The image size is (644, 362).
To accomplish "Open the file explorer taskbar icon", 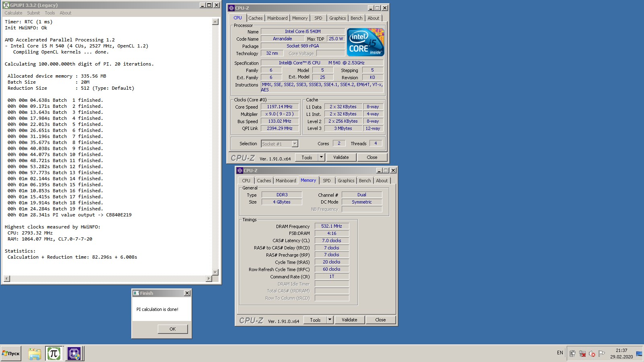I will 35,354.
